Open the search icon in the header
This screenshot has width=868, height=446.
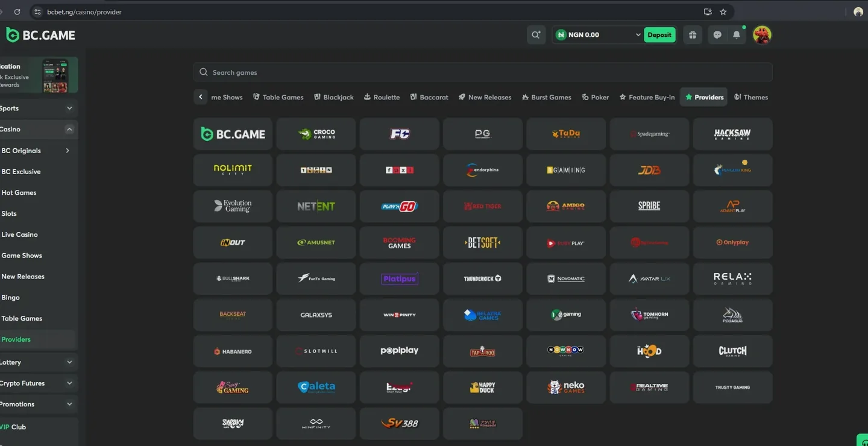pyautogui.click(x=536, y=35)
